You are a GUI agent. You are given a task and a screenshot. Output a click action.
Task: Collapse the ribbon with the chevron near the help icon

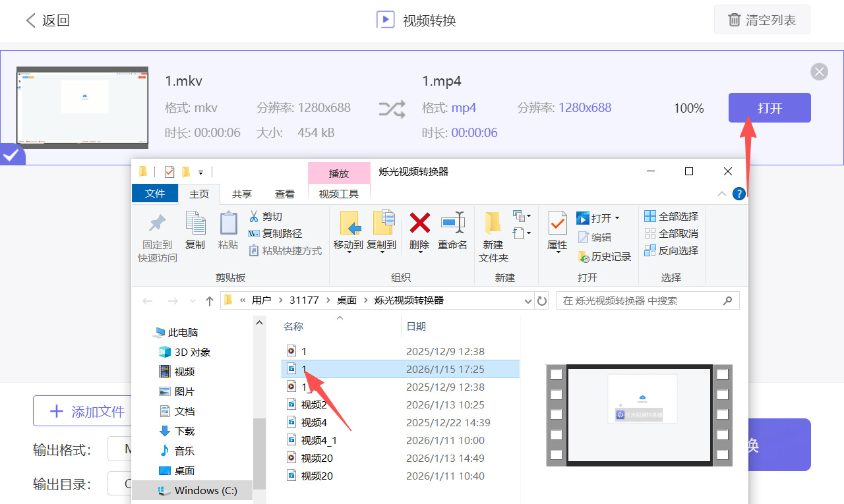[723, 194]
